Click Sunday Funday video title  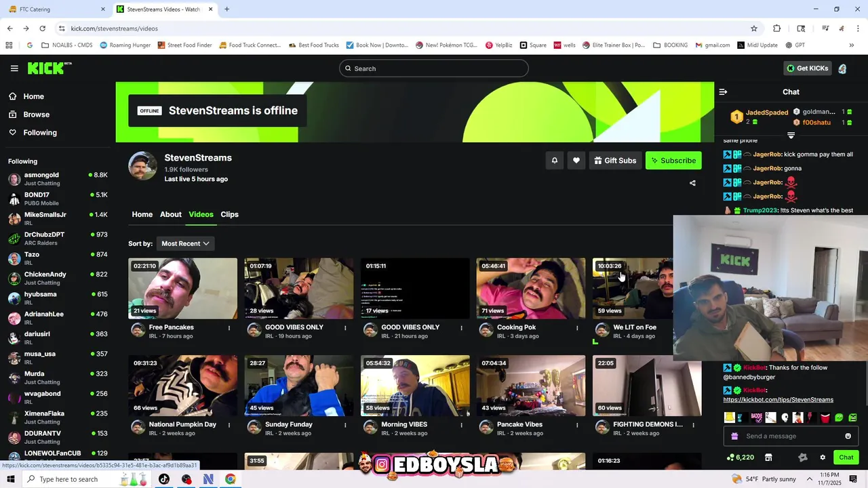click(288, 424)
